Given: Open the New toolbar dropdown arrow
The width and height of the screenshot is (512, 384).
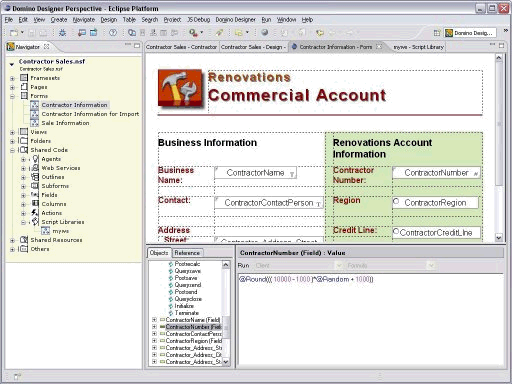Looking at the screenshot, I should point(22,32).
